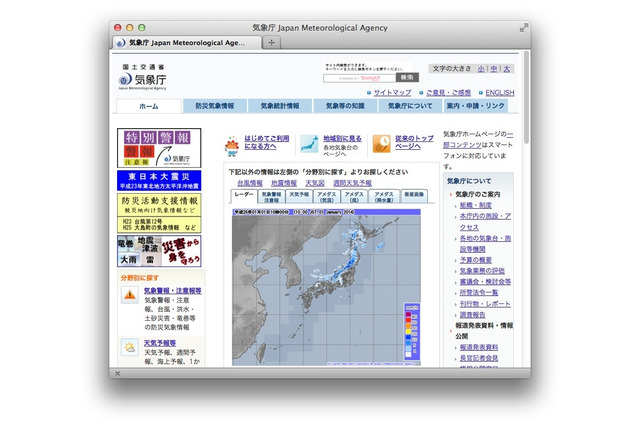Open the 週間天気予報 link
This screenshot has width=640, height=426.
[352, 183]
